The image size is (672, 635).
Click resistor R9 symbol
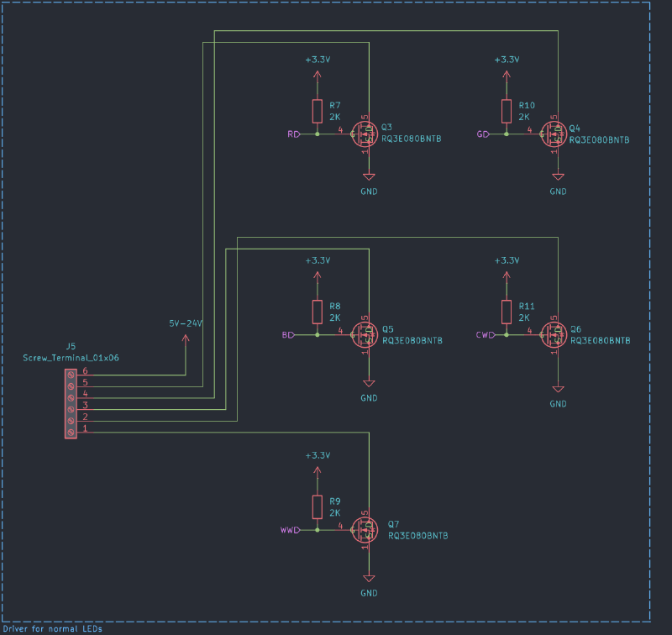tap(318, 506)
